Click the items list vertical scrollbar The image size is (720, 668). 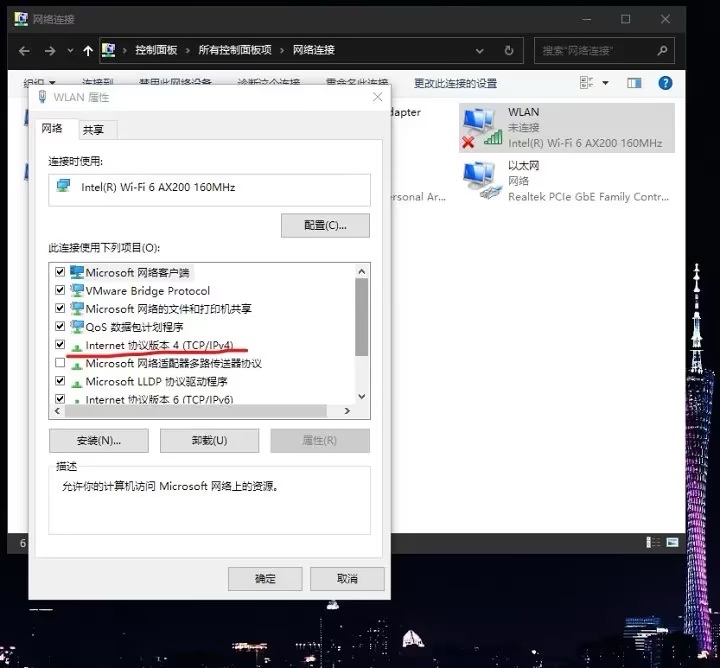pos(362,320)
